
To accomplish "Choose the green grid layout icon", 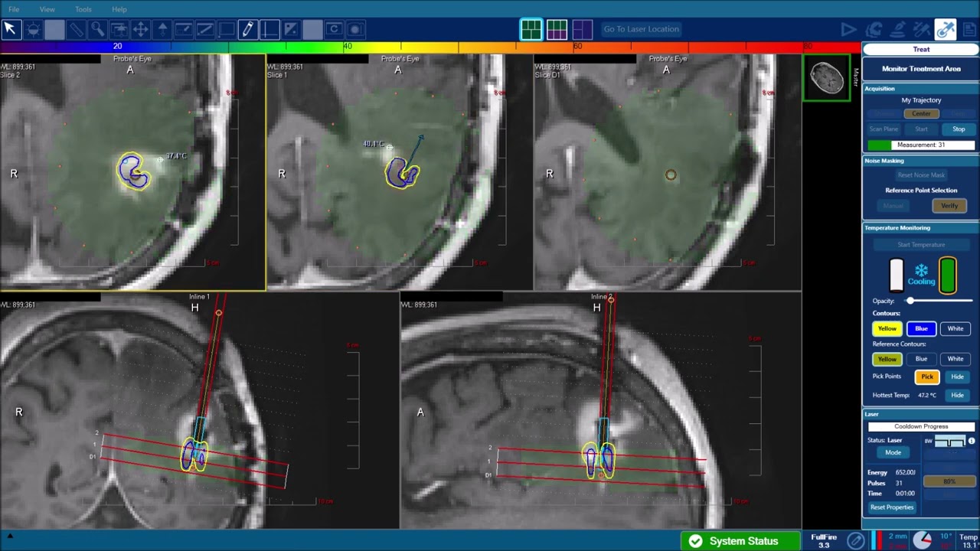I will tap(531, 29).
